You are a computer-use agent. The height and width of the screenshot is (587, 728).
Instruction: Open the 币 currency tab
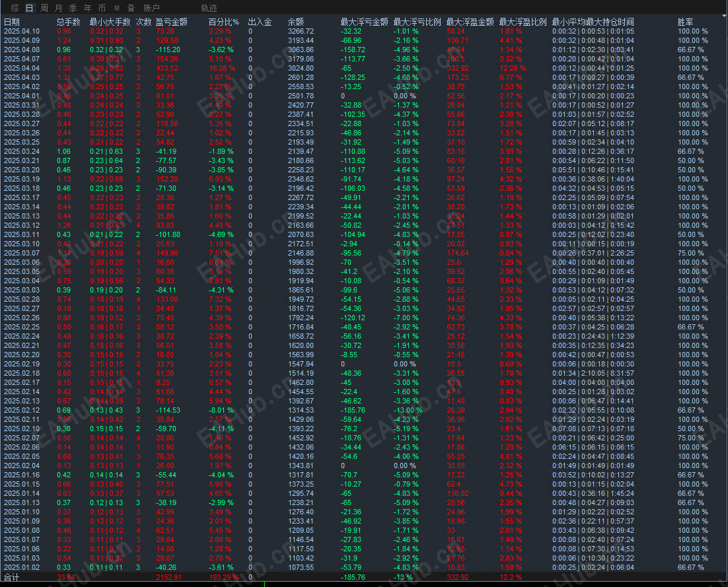(102, 8)
